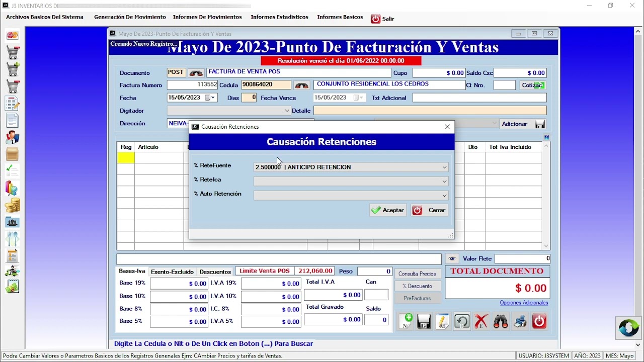The image size is (644, 362).
Task: Click the user with laptop sidebar icon
Action: click(13, 137)
